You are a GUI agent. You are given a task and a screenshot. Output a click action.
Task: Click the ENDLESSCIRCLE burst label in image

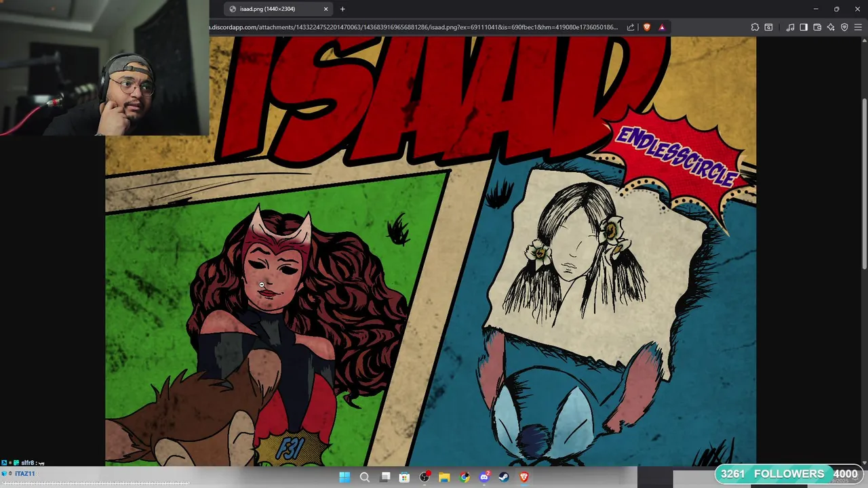(x=678, y=156)
